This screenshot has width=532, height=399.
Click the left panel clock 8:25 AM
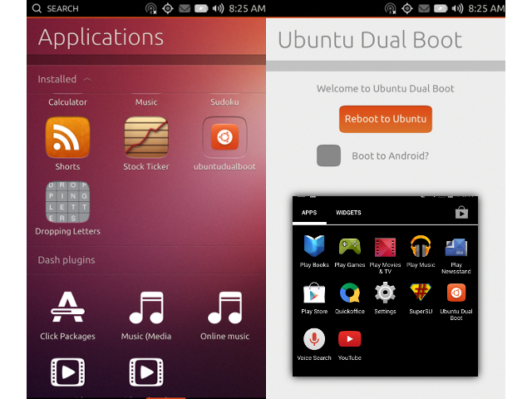pyautogui.click(x=247, y=8)
